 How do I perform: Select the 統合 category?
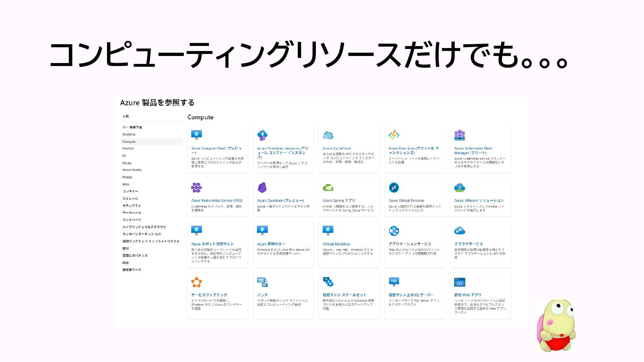click(x=126, y=263)
